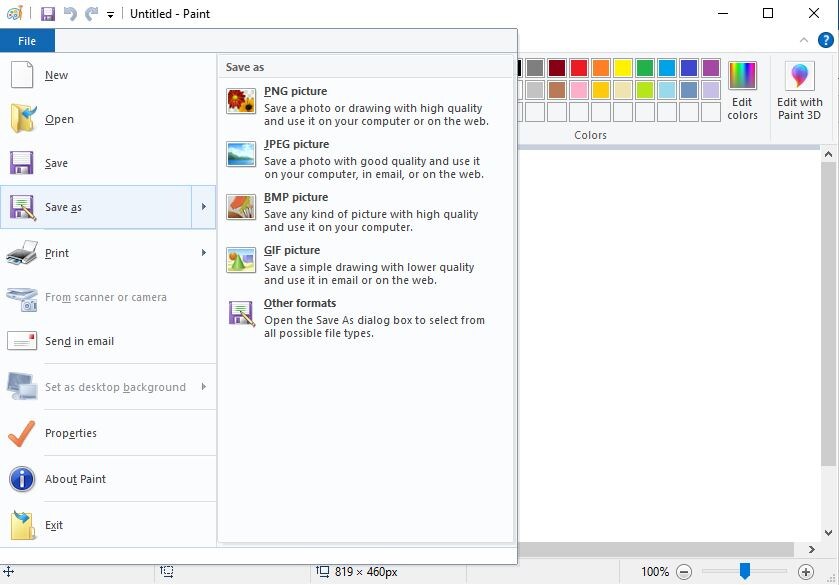Click the Edit colors rainbow icon
This screenshot has height=585, width=839.
742,75
